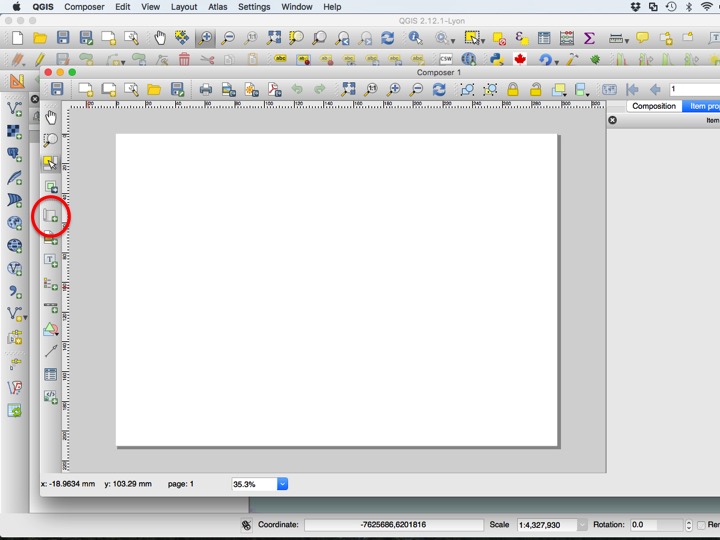Save the composer project

click(x=57, y=89)
